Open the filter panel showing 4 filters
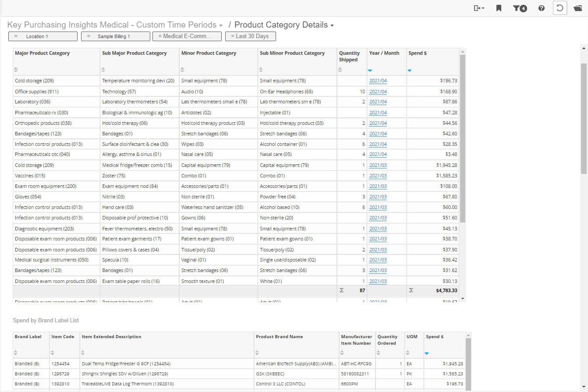The width and height of the screenshot is (588, 392). 520,8
